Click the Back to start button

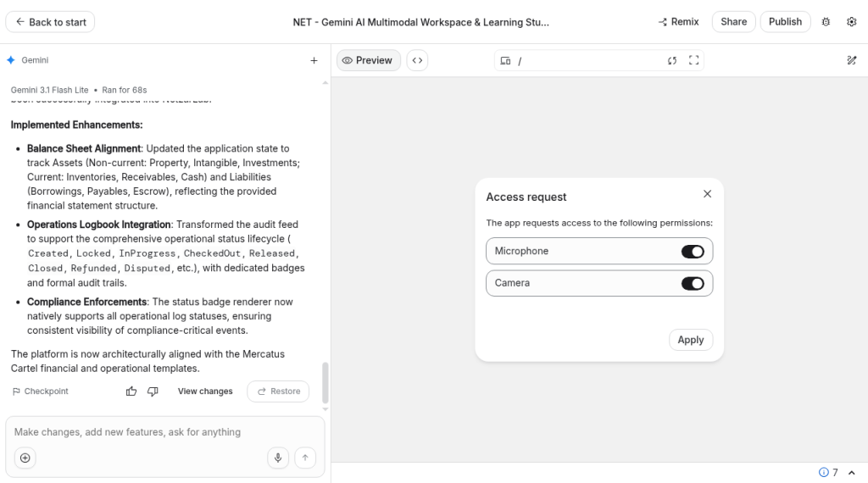[50, 22]
